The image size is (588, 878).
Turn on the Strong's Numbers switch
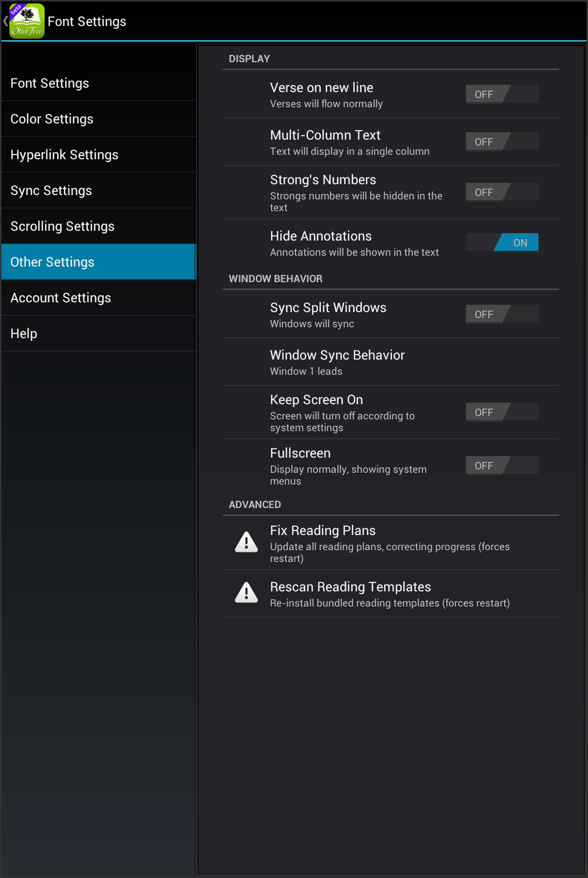[502, 192]
